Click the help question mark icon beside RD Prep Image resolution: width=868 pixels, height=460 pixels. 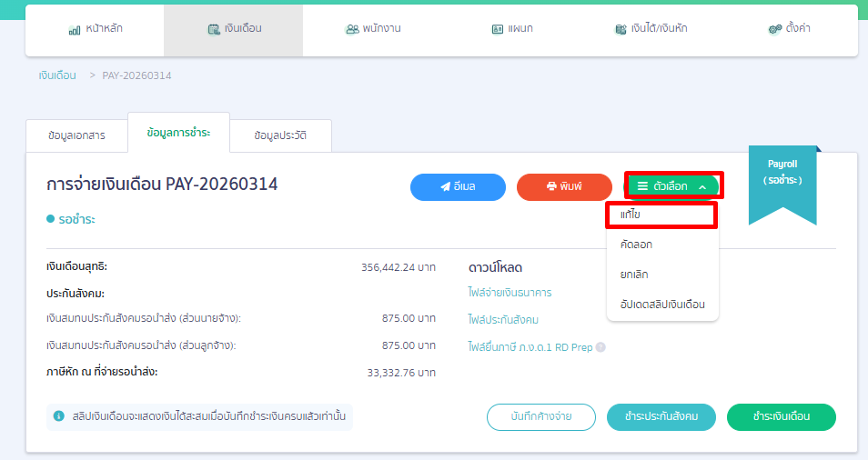(601, 347)
